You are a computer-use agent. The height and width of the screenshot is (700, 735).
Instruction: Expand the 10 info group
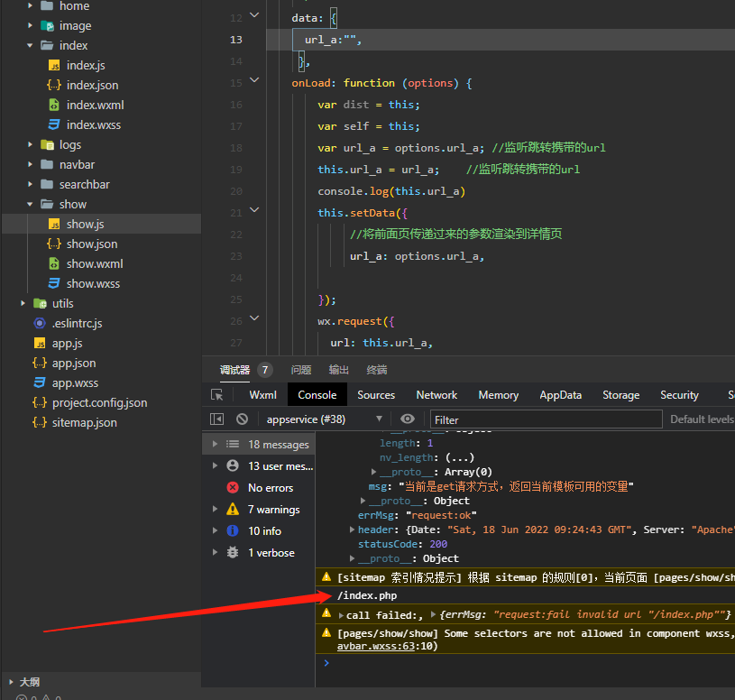click(x=215, y=530)
